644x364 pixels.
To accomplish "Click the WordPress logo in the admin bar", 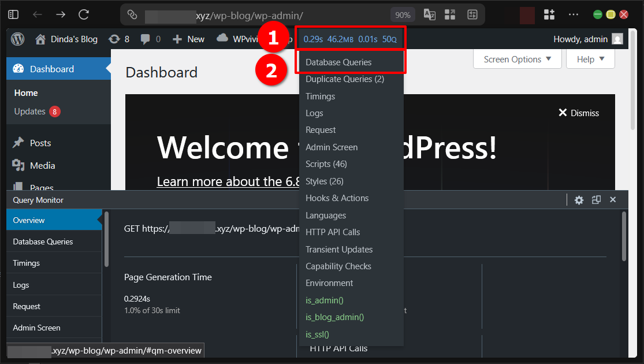I will tap(17, 39).
